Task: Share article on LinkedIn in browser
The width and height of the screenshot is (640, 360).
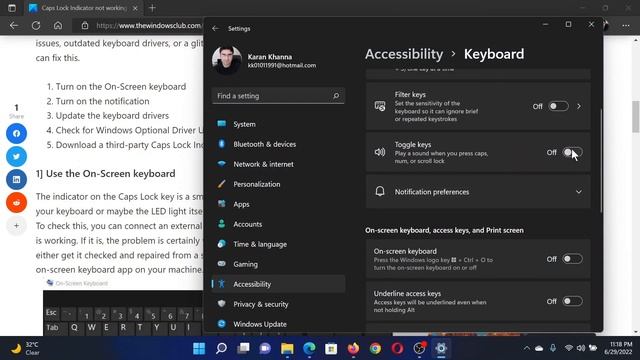Action: [x=16, y=180]
